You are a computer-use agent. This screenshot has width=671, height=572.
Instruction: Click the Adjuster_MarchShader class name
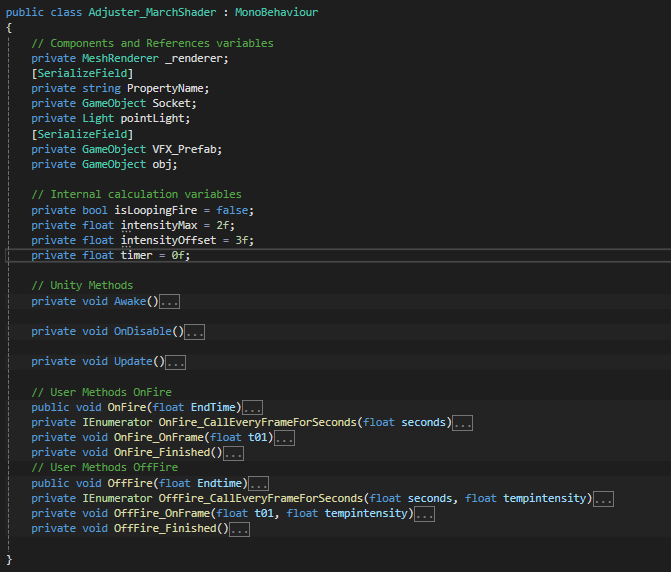tap(152, 12)
